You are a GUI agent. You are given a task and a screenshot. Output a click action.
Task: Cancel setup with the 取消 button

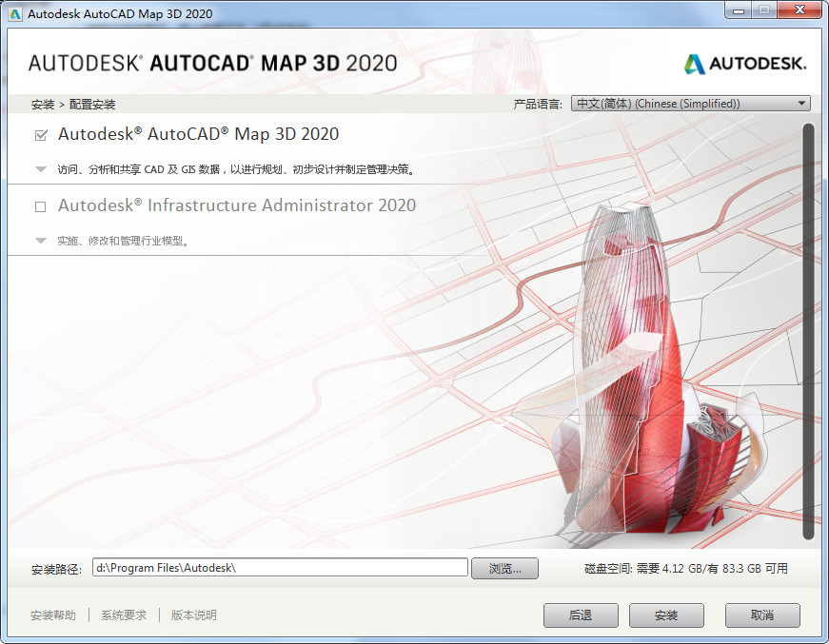762,615
